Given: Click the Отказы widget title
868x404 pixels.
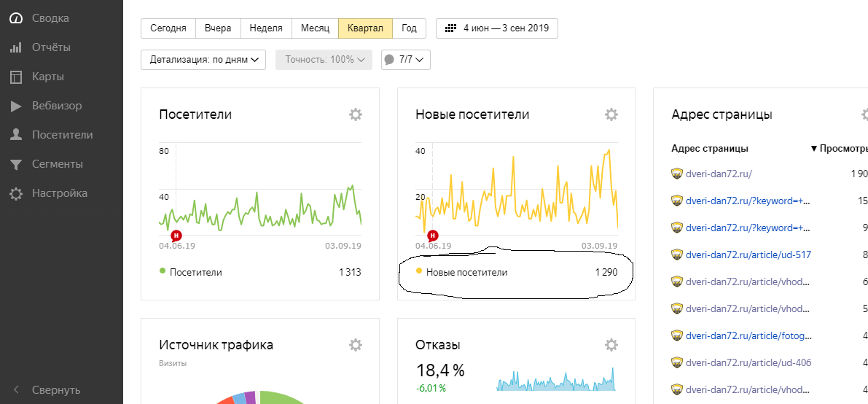Looking at the screenshot, I should tap(438, 345).
